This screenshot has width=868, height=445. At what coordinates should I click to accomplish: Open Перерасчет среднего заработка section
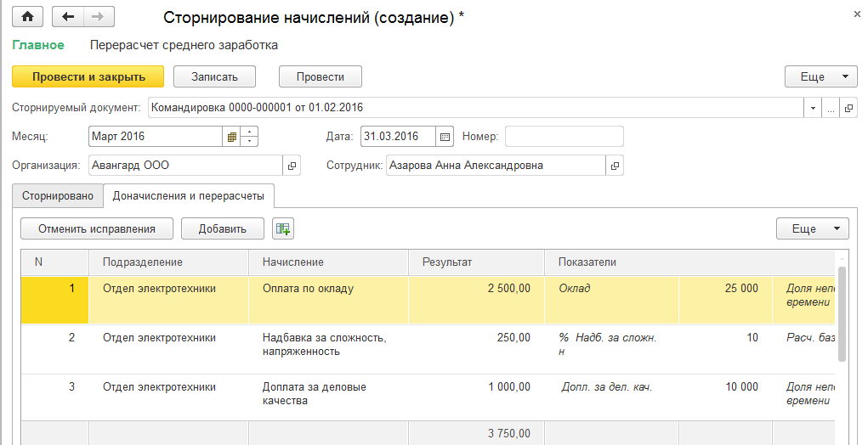point(183,45)
